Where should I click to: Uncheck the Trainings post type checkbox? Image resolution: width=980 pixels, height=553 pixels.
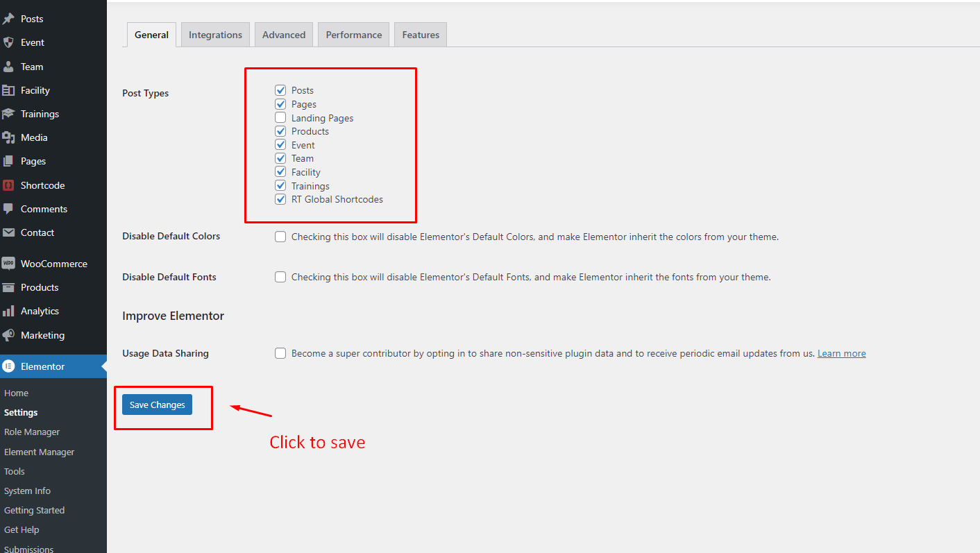(280, 186)
